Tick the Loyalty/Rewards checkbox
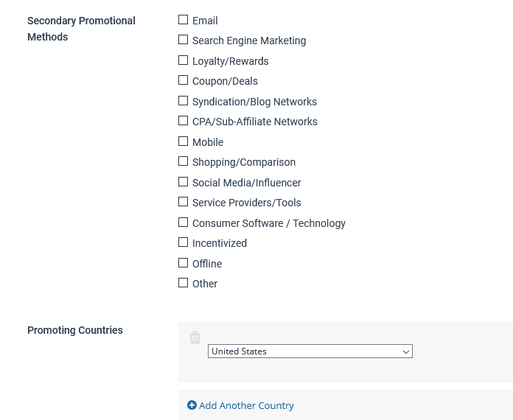The width and height of the screenshot is (513, 420). (x=184, y=60)
